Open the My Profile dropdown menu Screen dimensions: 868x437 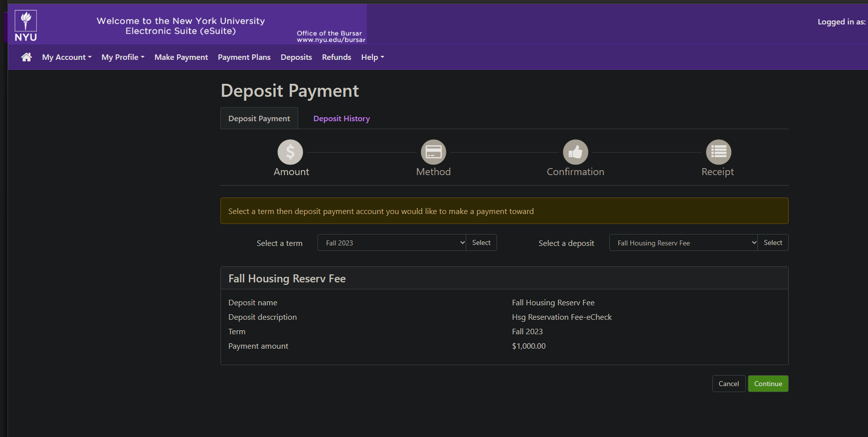coord(123,57)
